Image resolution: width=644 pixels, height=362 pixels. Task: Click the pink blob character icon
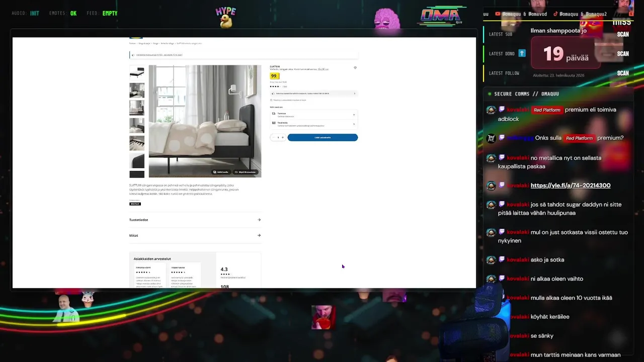pyautogui.click(x=387, y=19)
